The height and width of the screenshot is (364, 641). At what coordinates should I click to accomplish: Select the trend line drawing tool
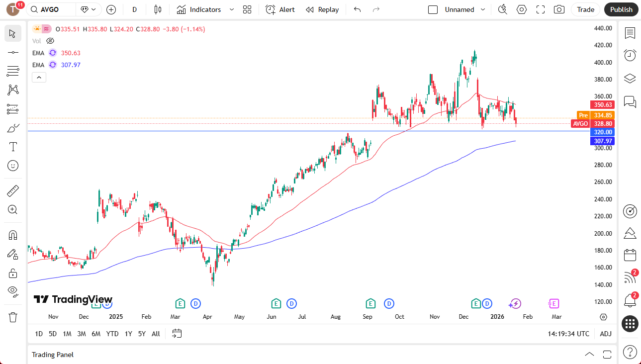click(13, 52)
